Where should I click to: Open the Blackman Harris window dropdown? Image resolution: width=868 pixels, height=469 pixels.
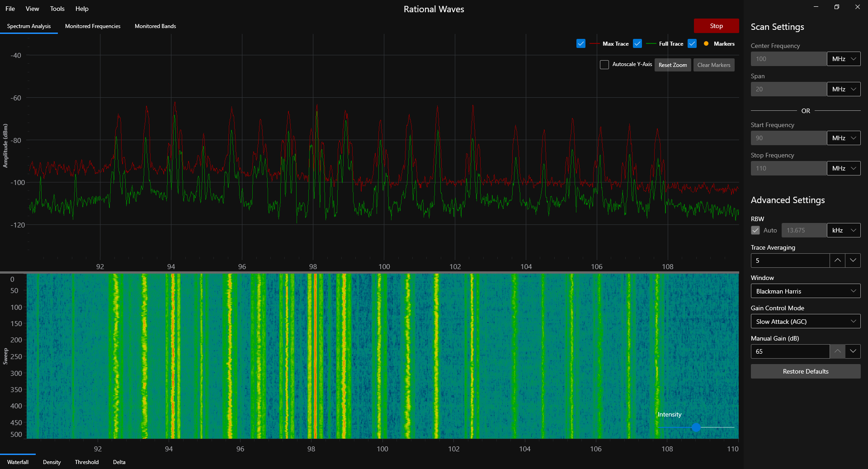(805, 291)
